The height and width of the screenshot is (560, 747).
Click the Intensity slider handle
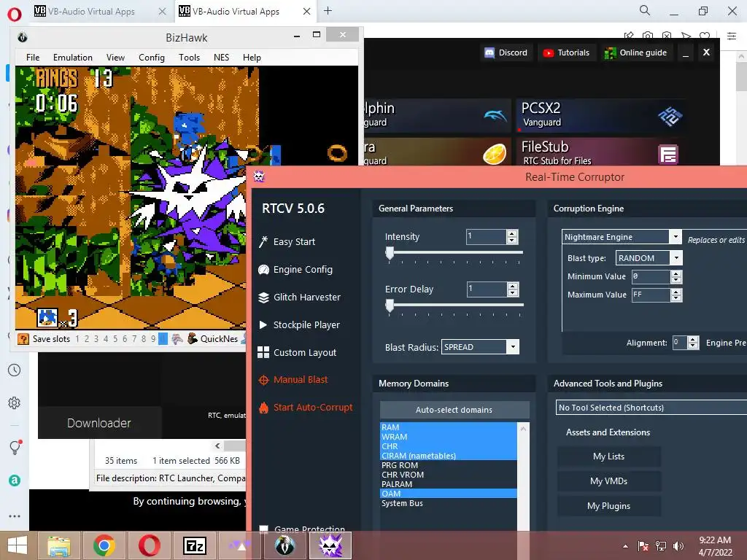point(390,253)
